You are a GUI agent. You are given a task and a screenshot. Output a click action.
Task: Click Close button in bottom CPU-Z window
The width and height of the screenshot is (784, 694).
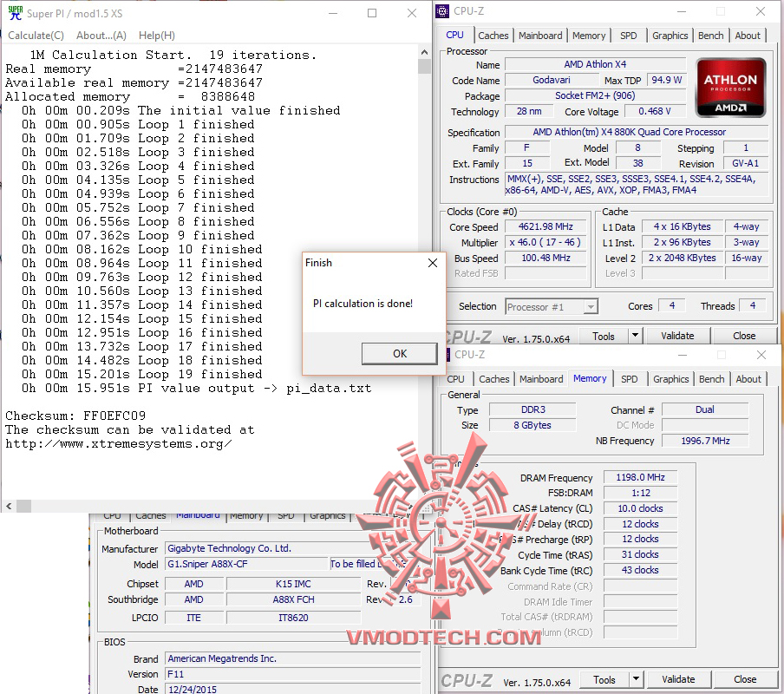point(745,680)
